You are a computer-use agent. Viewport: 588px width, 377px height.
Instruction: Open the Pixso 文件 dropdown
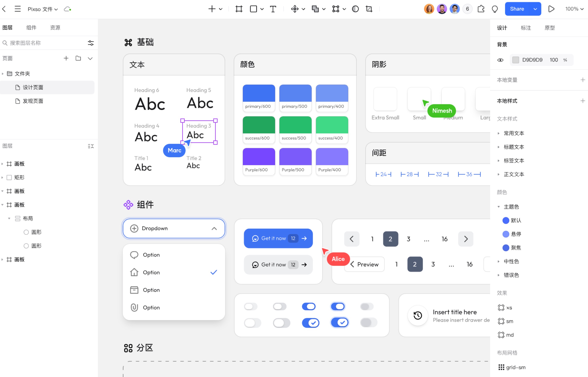(x=43, y=9)
